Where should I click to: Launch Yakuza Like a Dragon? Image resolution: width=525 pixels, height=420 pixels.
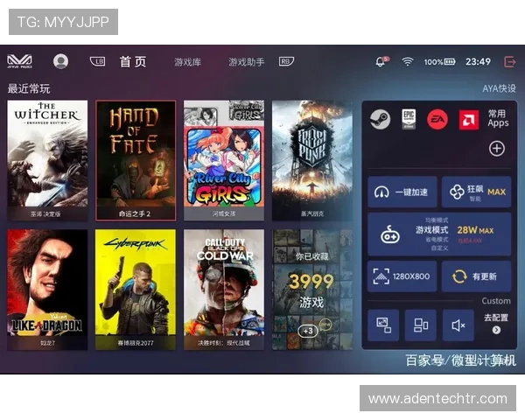(x=47, y=290)
